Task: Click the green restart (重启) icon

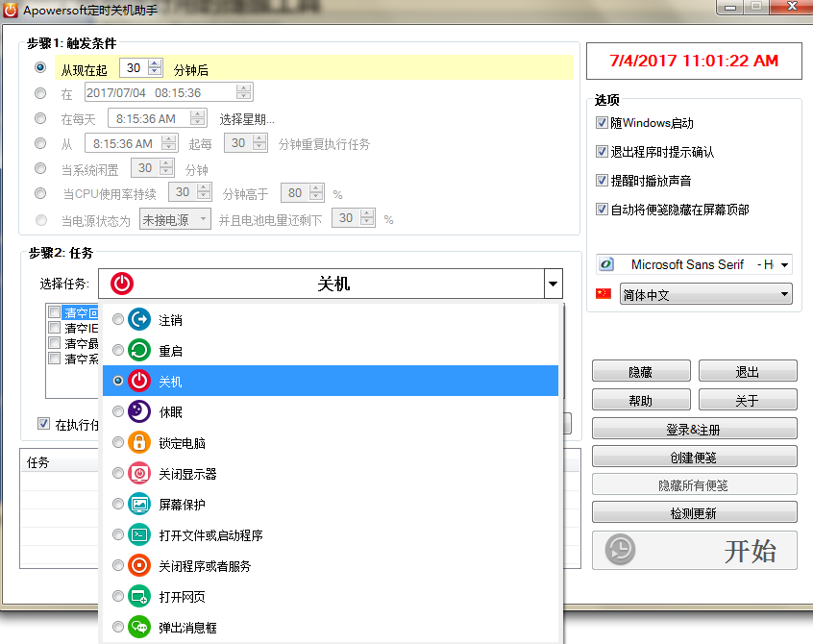Action: (139, 350)
